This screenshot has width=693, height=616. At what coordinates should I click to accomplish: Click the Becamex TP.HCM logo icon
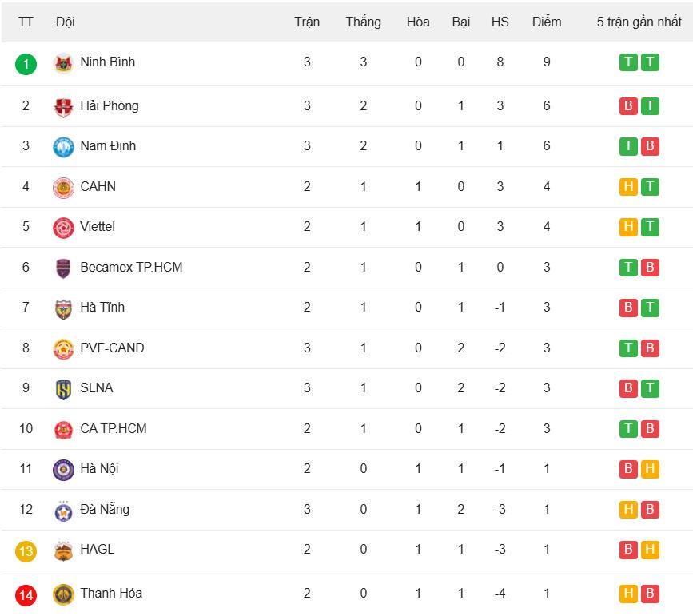click(x=63, y=268)
